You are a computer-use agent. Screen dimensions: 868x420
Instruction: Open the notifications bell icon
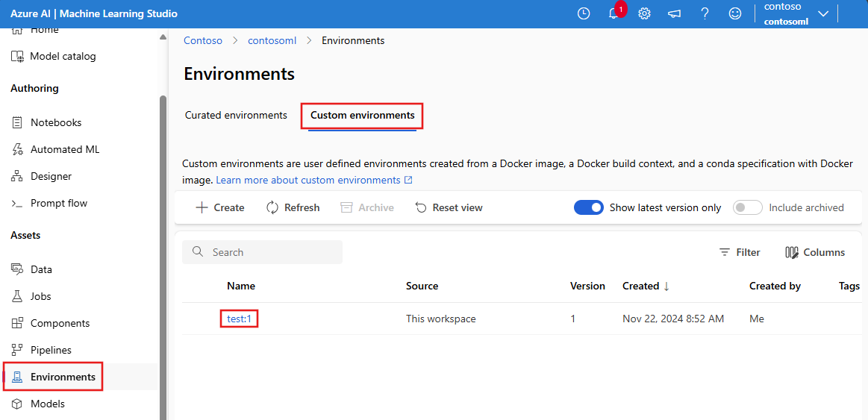(614, 13)
